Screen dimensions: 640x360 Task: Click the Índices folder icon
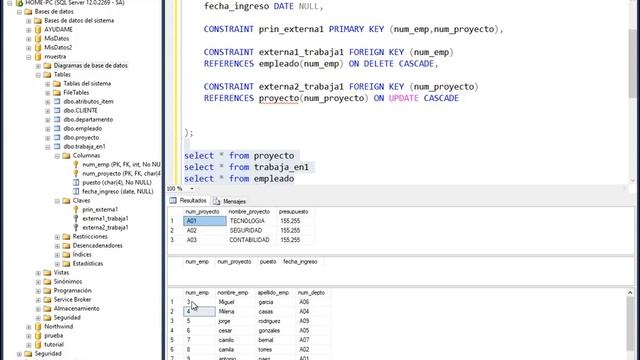66,254
